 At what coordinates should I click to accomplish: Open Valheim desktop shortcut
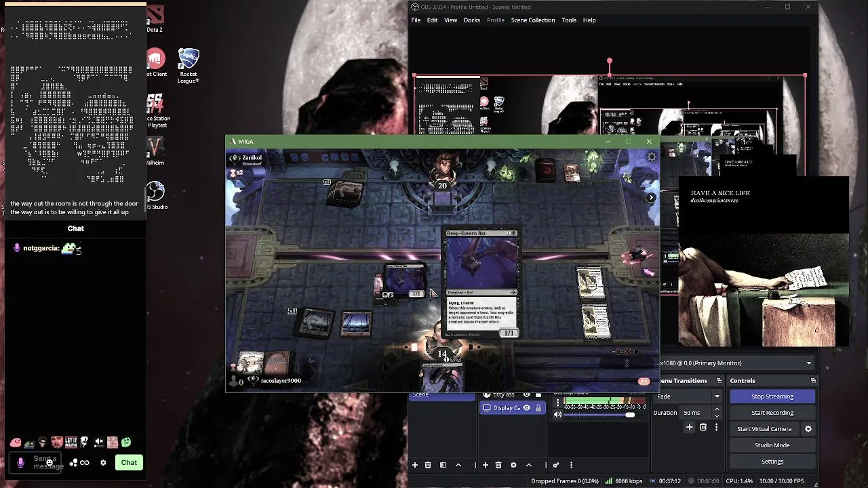point(156,152)
